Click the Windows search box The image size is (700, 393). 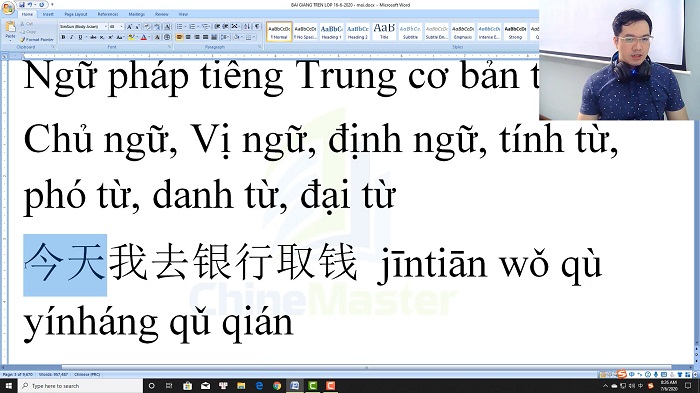click(80, 385)
